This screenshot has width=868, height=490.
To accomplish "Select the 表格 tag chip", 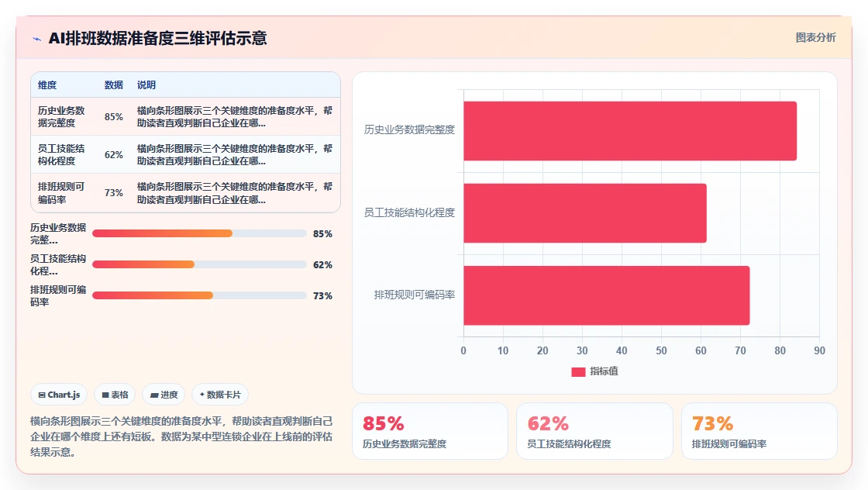I will [115, 395].
